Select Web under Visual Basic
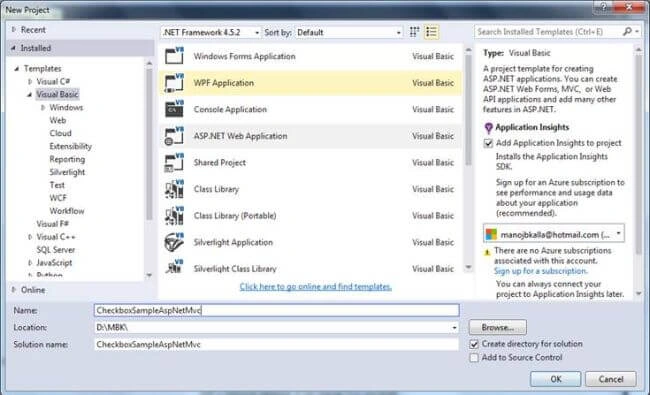The height and width of the screenshot is (395, 650). point(58,120)
